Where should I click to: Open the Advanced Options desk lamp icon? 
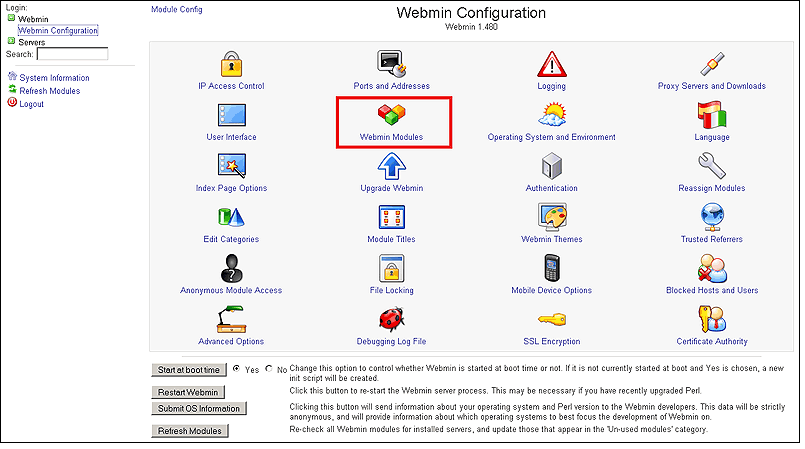point(232,319)
